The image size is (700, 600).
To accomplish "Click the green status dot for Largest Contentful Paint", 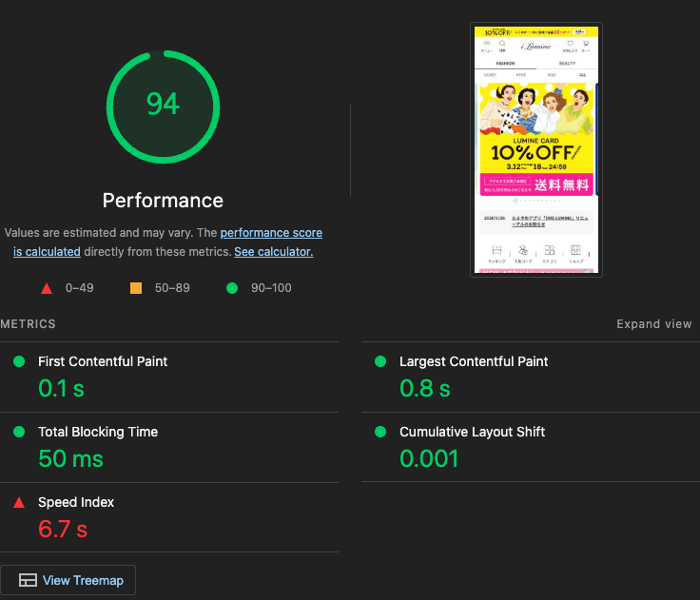I will pos(380,361).
